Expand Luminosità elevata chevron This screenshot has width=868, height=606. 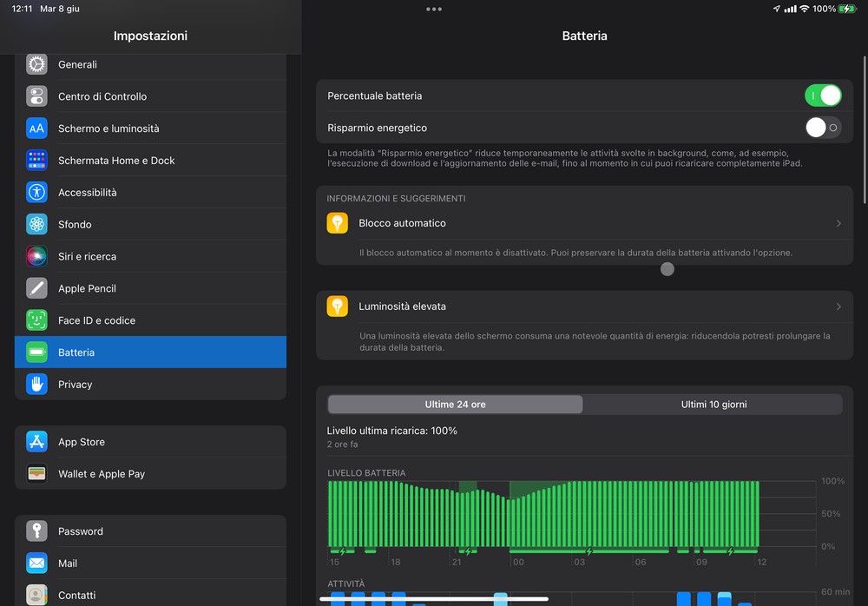click(x=838, y=306)
